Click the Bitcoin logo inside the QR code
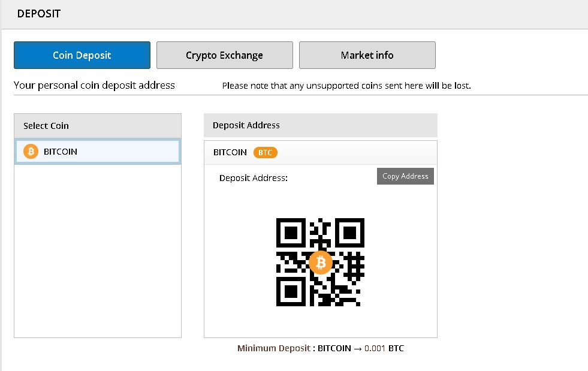The width and height of the screenshot is (588, 371). point(321,263)
